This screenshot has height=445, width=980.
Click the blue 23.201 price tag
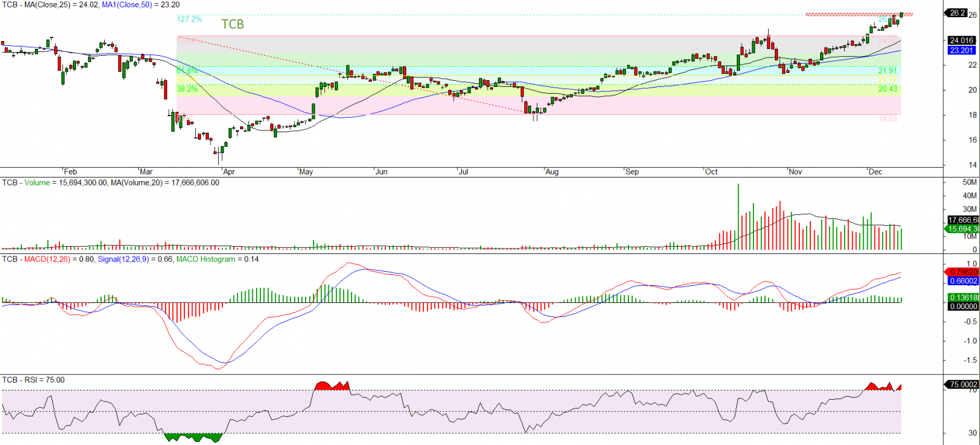[x=961, y=50]
